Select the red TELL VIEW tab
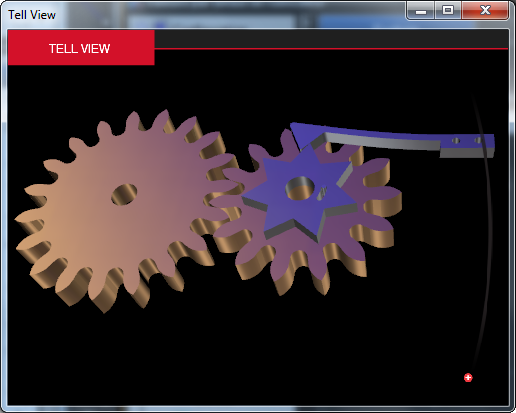 point(81,48)
